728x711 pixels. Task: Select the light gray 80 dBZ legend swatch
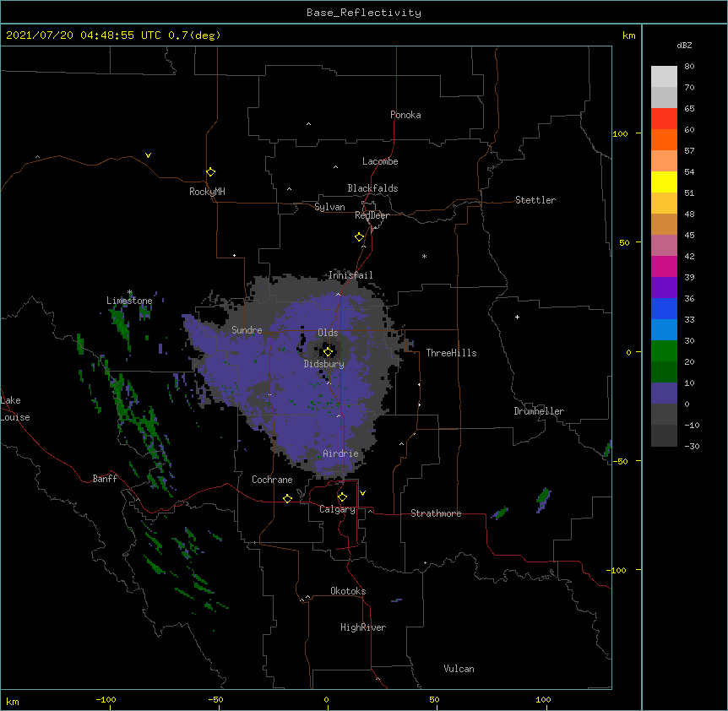click(664, 77)
